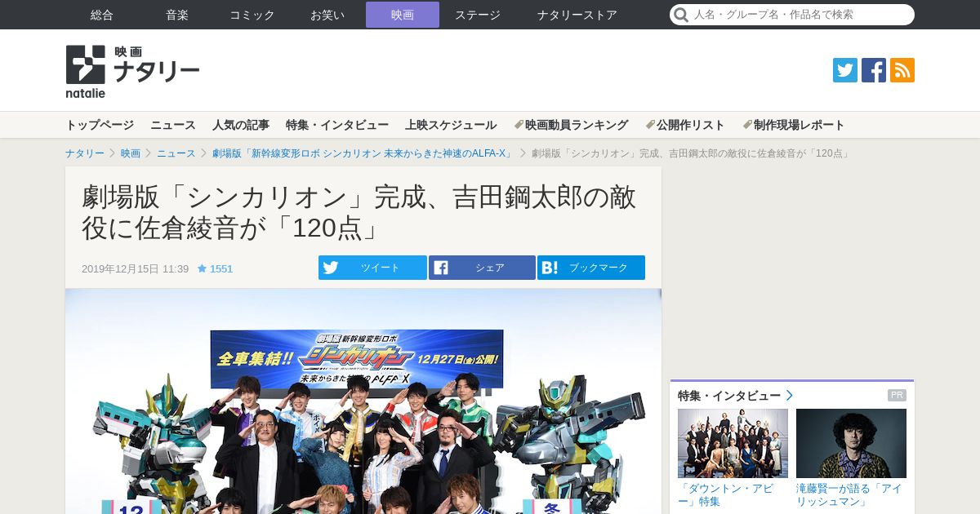This screenshot has height=514, width=980.
Task: Open the 「ダウントン・アビー」特集 link
Action: 726,494
